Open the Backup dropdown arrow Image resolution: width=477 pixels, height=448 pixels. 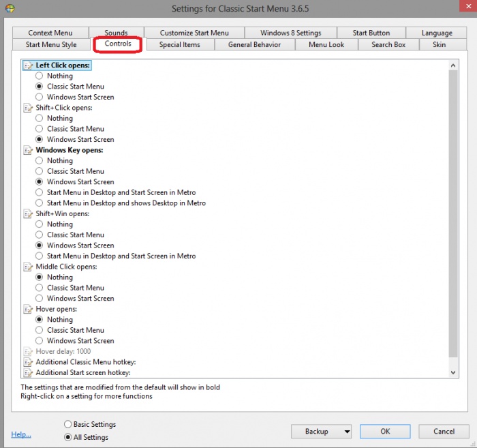(x=347, y=432)
